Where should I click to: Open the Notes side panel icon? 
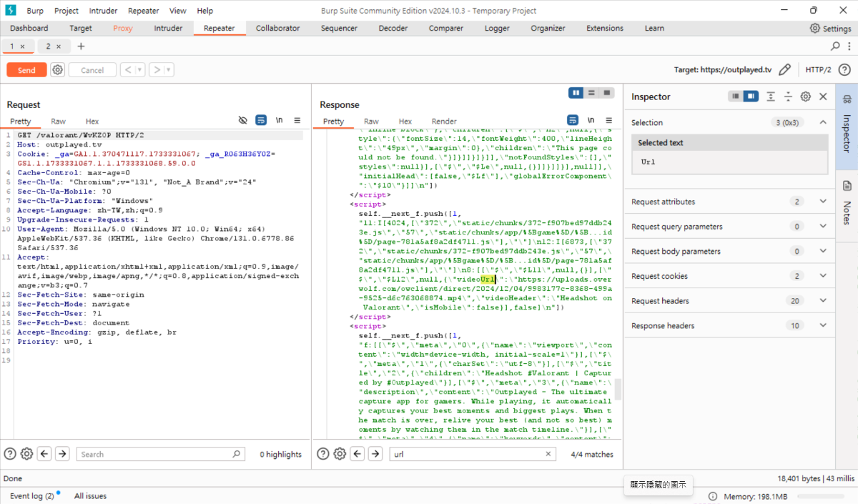click(x=847, y=186)
